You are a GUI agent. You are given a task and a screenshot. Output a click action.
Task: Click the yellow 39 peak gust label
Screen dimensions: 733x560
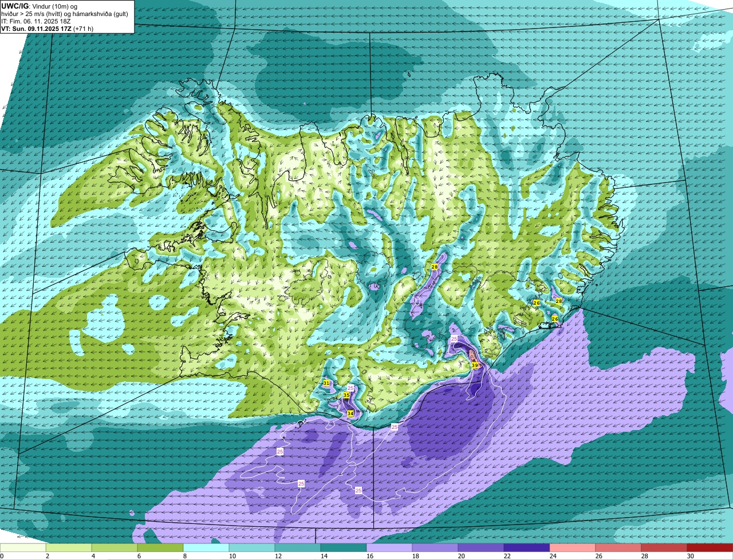click(x=475, y=365)
